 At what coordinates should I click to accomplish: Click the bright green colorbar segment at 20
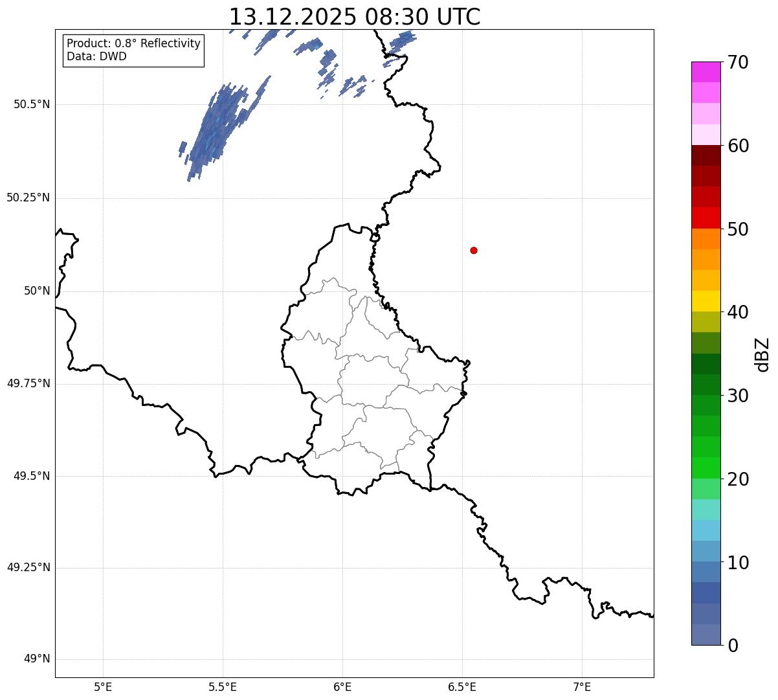pyautogui.click(x=706, y=468)
